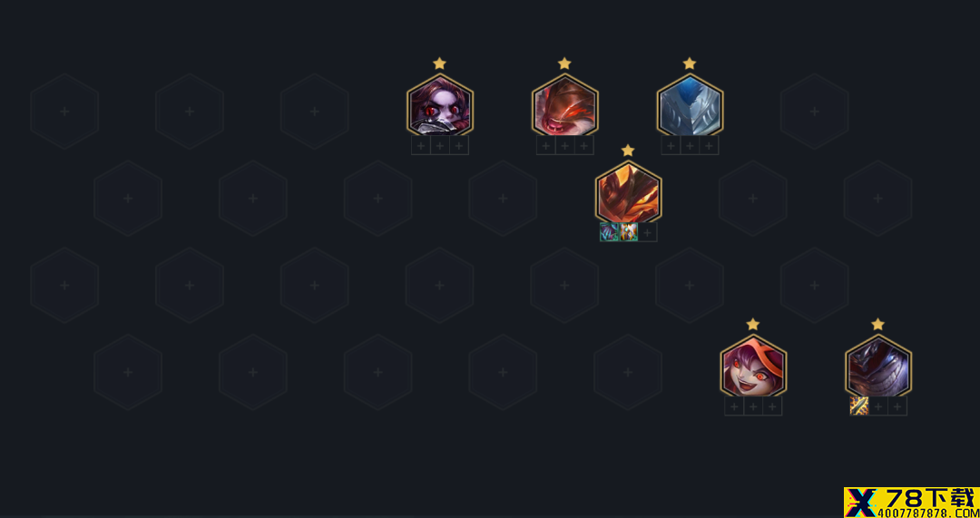
Task: Click the orange fiery champion portrait
Action: (628, 191)
